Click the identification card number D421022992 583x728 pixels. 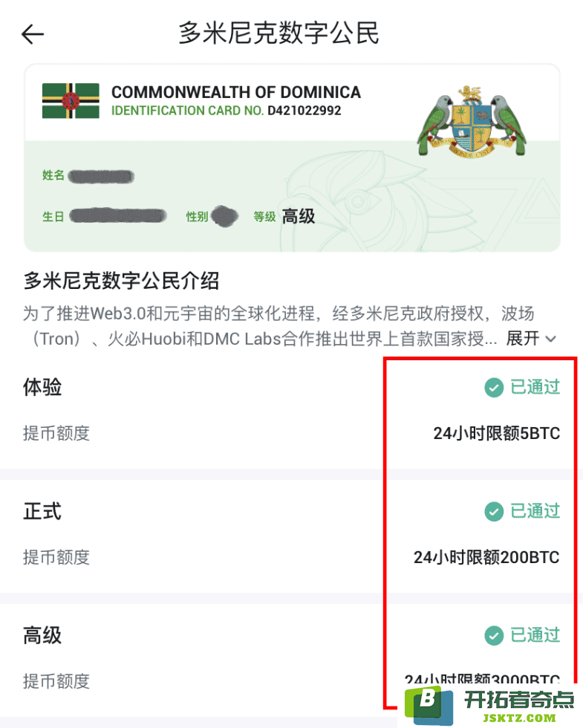(x=304, y=111)
